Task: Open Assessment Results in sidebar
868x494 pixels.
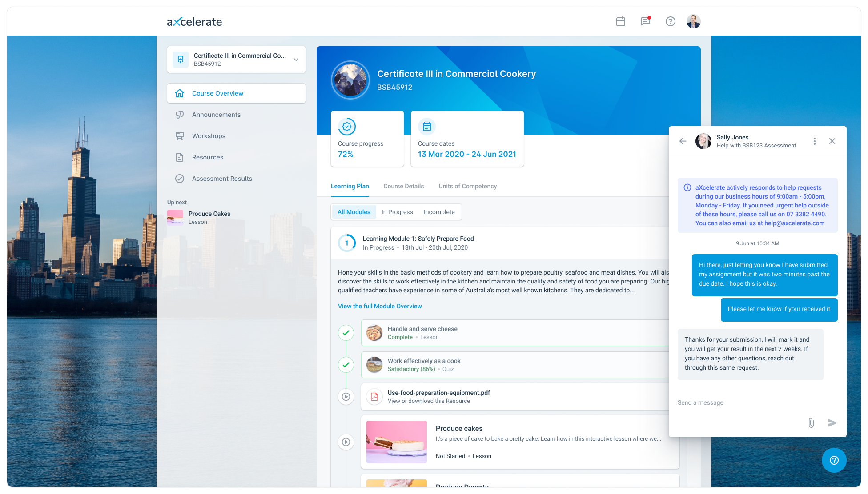Action: tap(222, 179)
